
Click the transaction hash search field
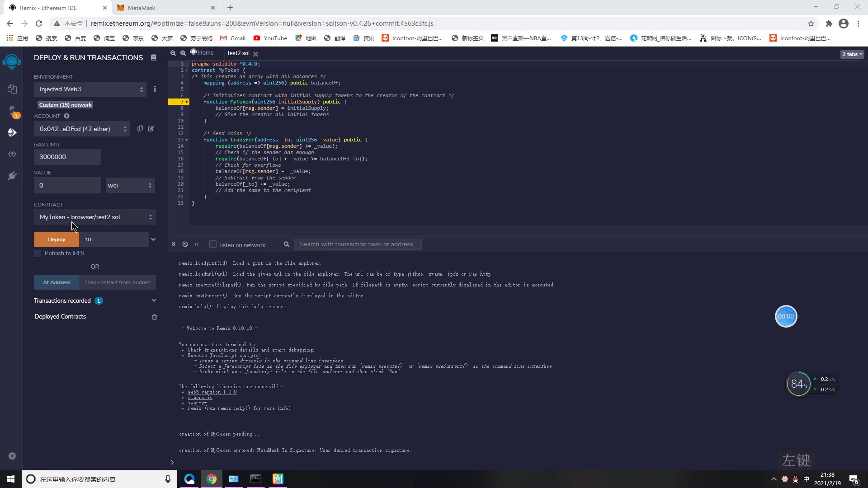pos(358,244)
